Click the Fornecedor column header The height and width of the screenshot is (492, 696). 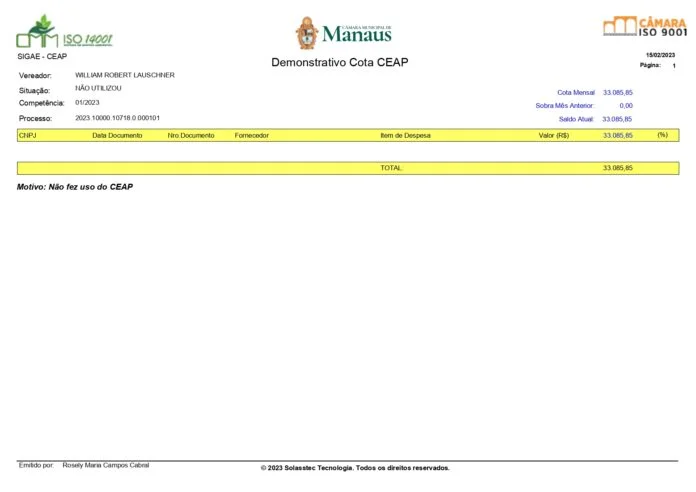click(x=251, y=135)
